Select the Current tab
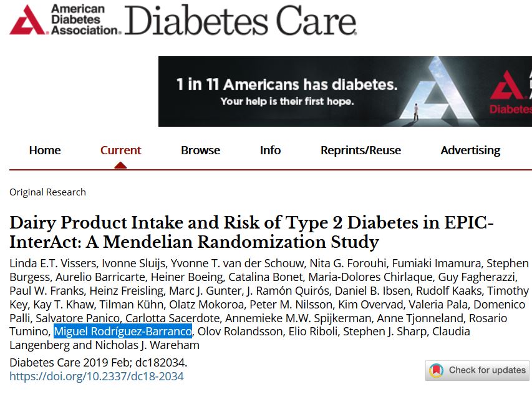The height and width of the screenshot is (394, 532). coord(120,150)
